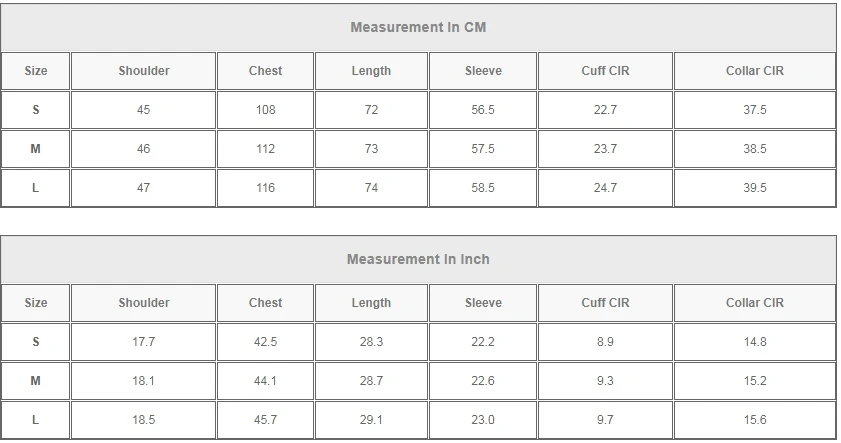Select the chest value 44.1 cell
Screen dimensions: 841x443
[x=265, y=381]
